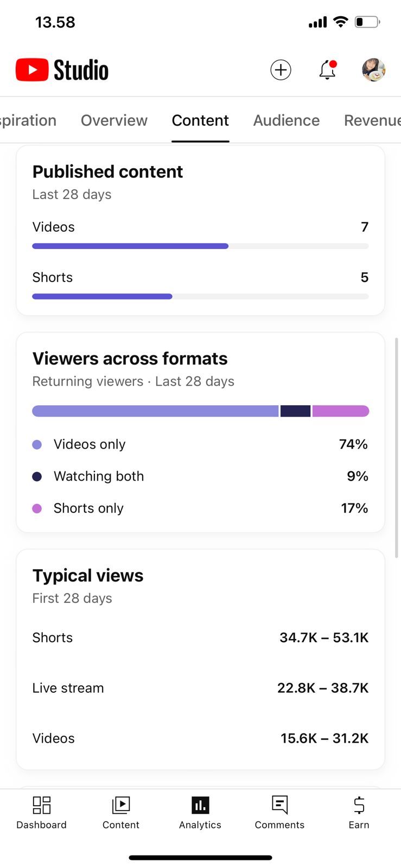Open the notifications bell
The width and height of the screenshot is (401, 868).
pos(327,70)
